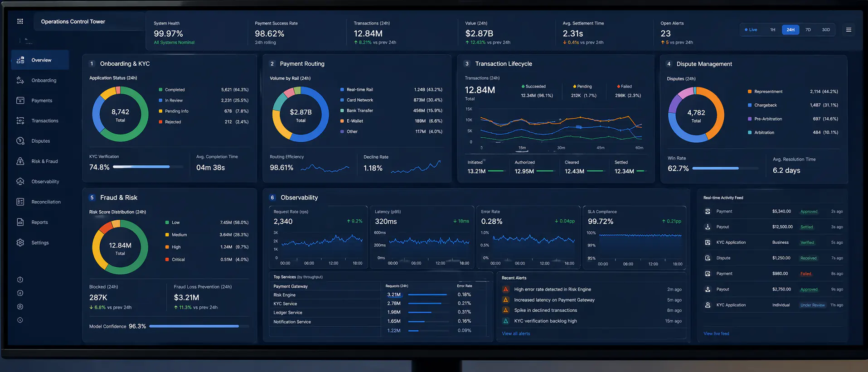Click the Reports sidebar icon
The width and height of the screenshot is (868, 372).
20,222
